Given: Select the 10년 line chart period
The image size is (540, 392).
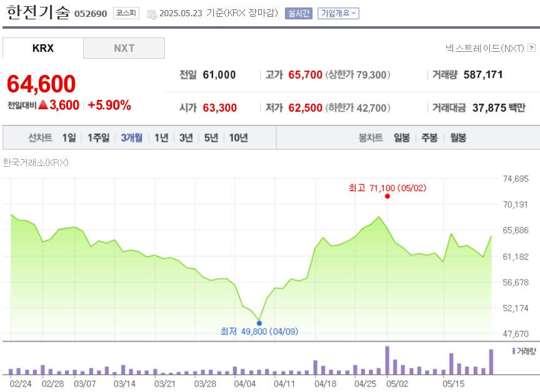Looking at the screenshot, I should point(238,138).
